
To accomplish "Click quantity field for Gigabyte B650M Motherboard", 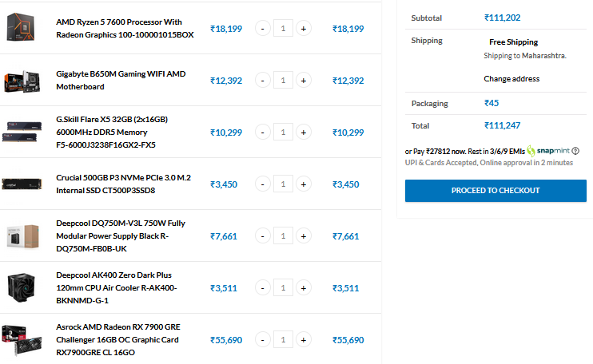I will click(x=283, y=81).
